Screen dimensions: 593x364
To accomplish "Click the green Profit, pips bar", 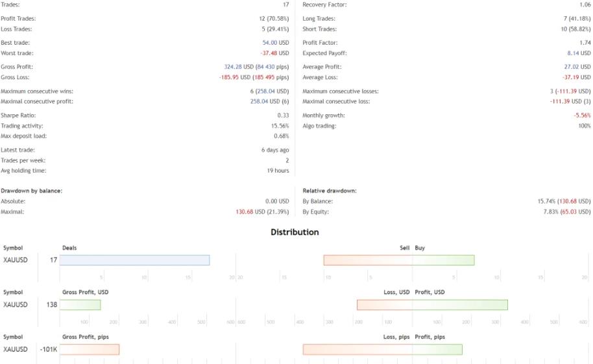I will coord(437,349).
